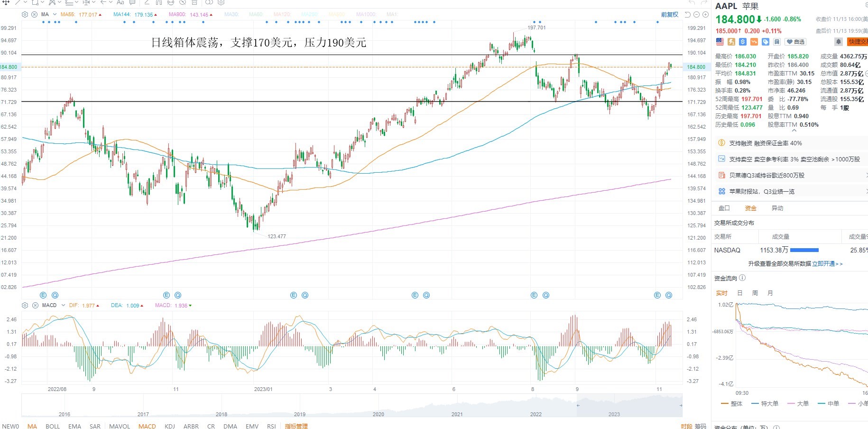The image size is (868, 429).
Task: Click the US flag market icon
Action: pyautogui.click(x=720, y=42)
